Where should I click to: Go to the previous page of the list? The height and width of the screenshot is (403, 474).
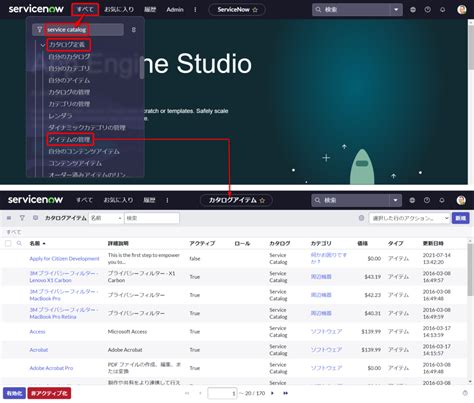pos(200,393)
